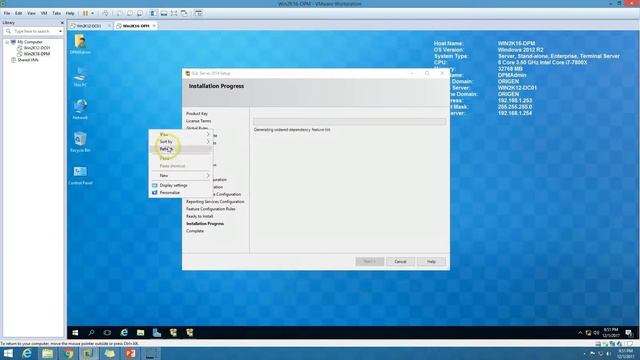Click the Complete step in sidebar
The width and height of the screenshot is (640, 360).
click(x=195, y=231)
